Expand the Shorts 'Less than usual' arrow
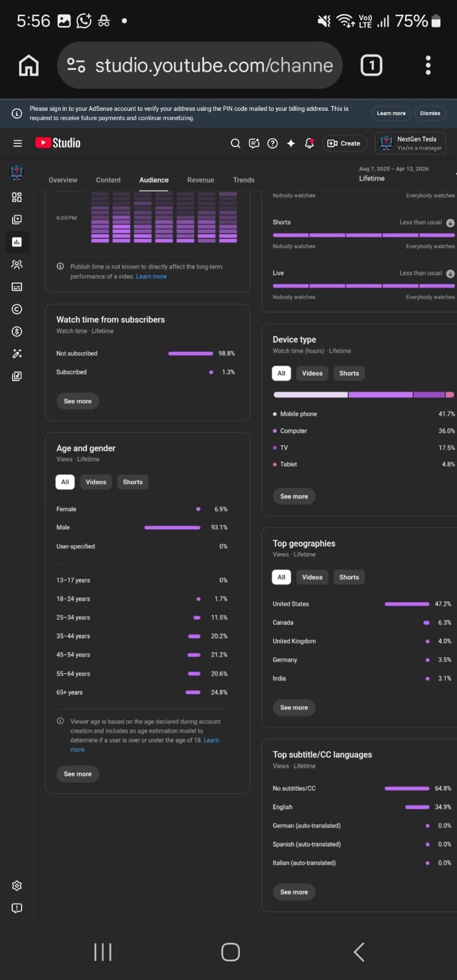457x980 pixels. pos(450,223)
